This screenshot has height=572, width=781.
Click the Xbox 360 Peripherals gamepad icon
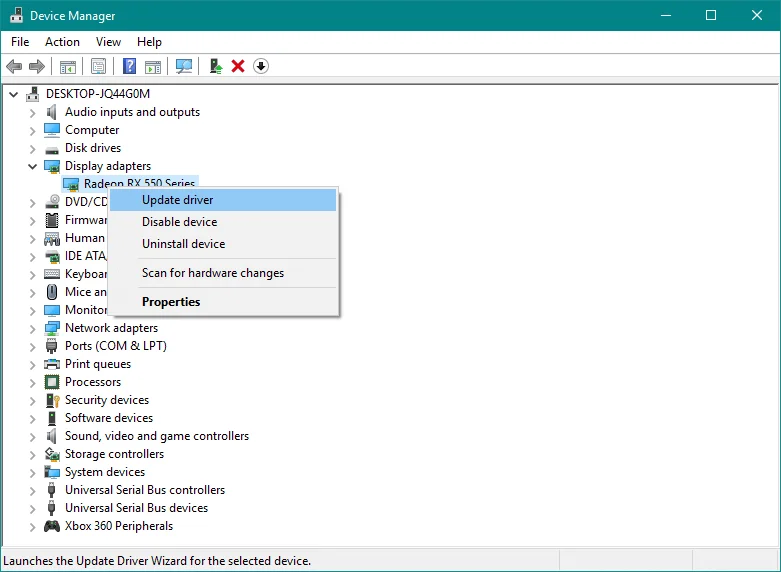[x=52, y=526]
